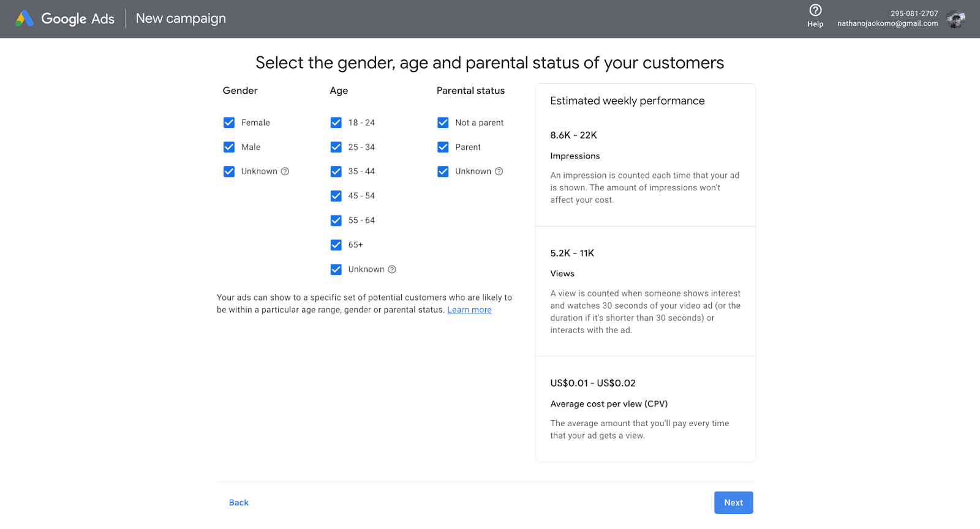The width and height of the screenshot is (980, 529).
Task: Disable the 65+ age checkbox
Action: [336, 245]
